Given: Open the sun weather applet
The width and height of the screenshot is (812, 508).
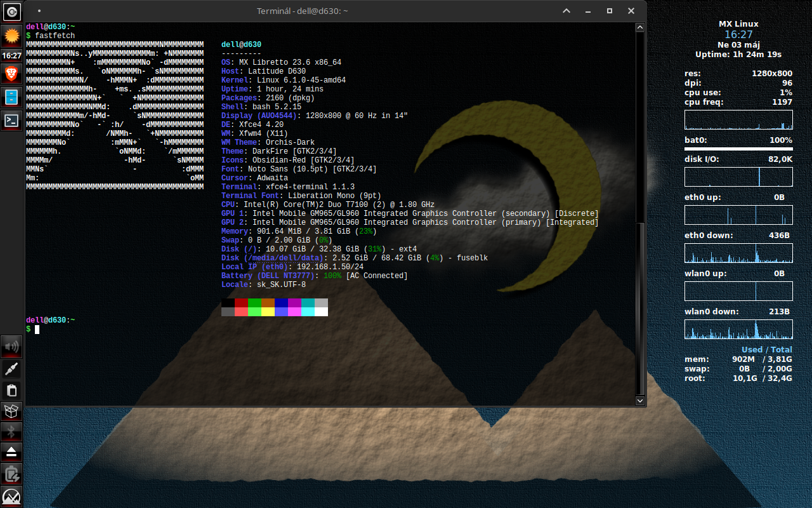Looking at the screenshot, I should pyautogui.click(x=11, y=36).
